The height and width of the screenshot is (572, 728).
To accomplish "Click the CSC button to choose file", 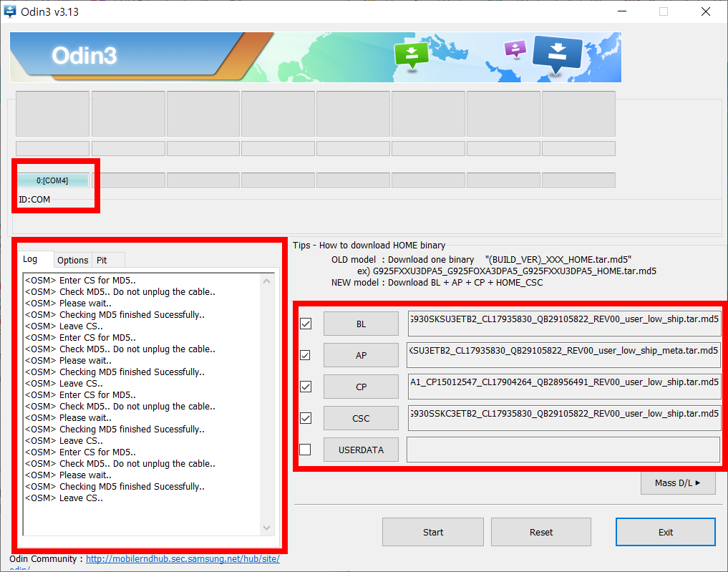I will pos(361,418).
